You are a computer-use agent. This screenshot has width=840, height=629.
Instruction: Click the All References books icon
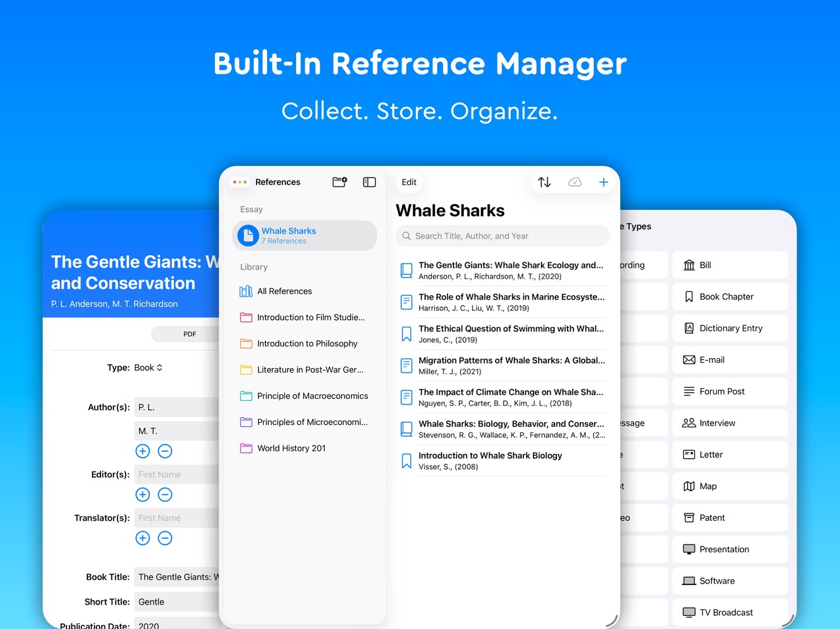246,291
